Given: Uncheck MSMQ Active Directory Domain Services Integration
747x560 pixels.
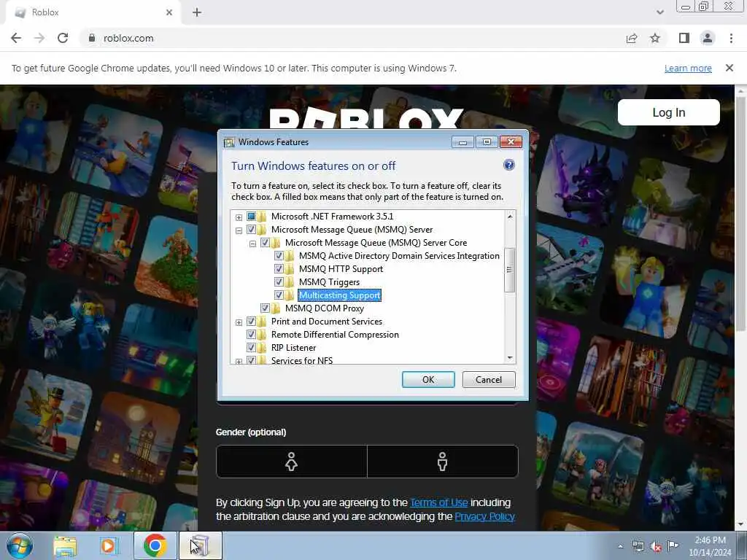Looking at the screenshot, I should pos(279,256).
